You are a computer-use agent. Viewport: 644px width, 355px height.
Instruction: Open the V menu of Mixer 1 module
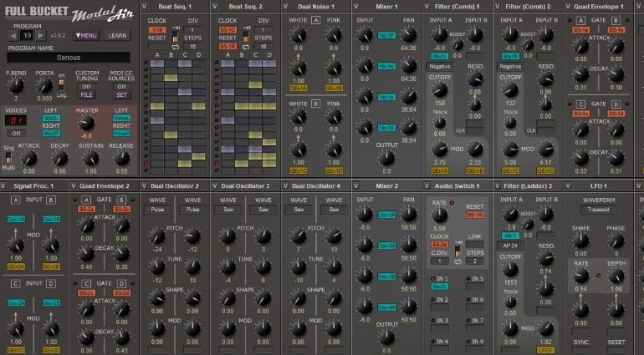click(x=355, y=7)
